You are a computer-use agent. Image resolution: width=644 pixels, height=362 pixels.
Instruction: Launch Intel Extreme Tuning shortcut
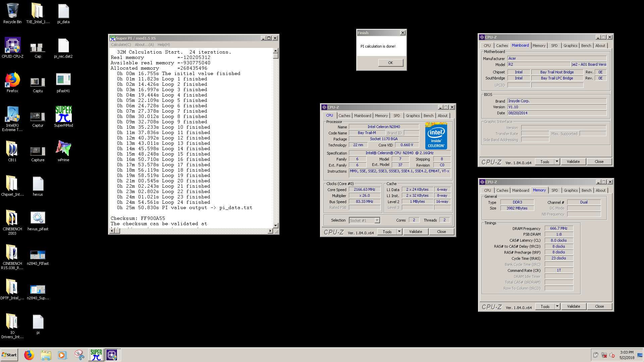[12, 119]
